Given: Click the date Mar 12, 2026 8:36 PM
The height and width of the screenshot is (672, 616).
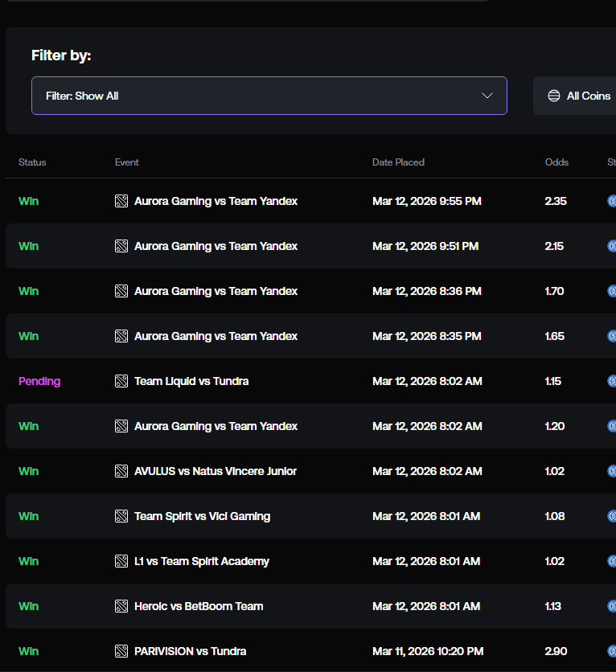Looking at the screenshot, I should [x=426, y=291].
